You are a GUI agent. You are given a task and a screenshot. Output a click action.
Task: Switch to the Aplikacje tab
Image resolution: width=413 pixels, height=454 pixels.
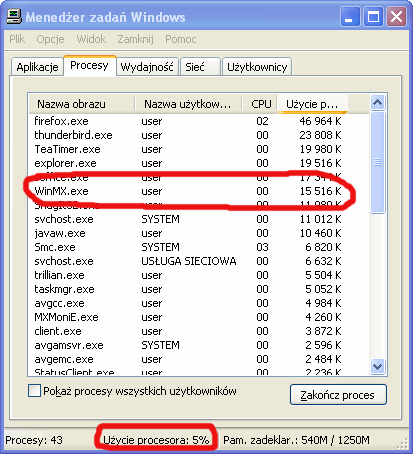[x=37, y=67]
